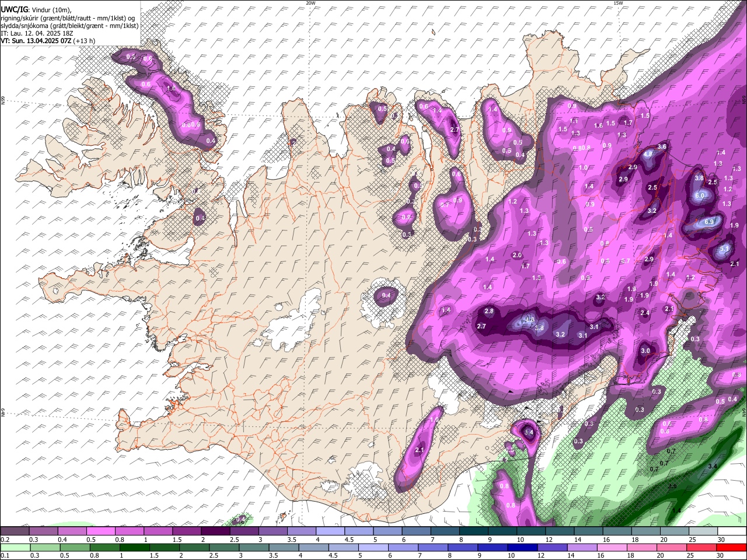Click the 6.9 snowfall maximum value
The height and width of the screenshot is (560, 747).
point(710,222)
